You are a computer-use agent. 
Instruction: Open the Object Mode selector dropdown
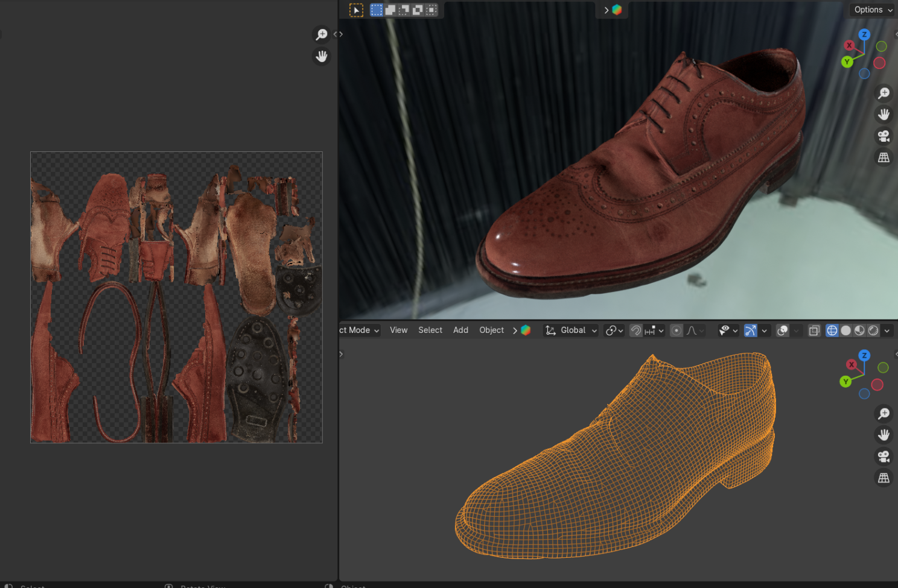click(x=360, y=330)
